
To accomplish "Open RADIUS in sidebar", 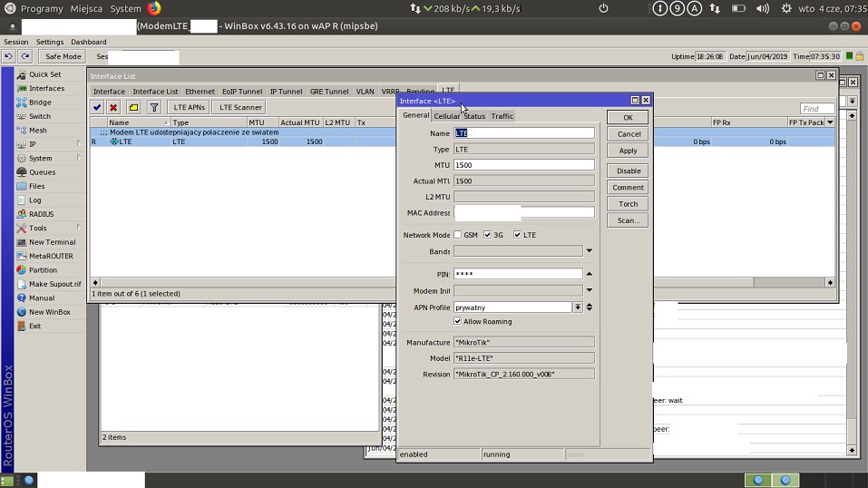I will [x=41, y=214].
